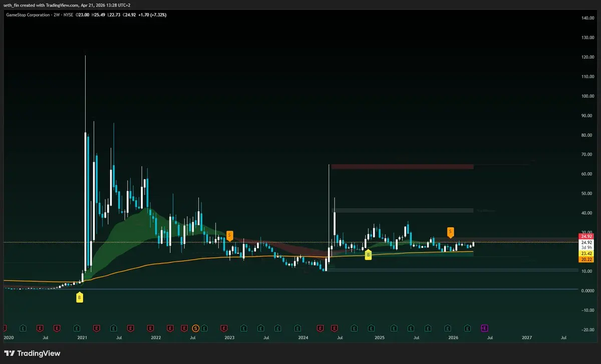Click the GameStop Corporation symbol title

coord(28,15)
